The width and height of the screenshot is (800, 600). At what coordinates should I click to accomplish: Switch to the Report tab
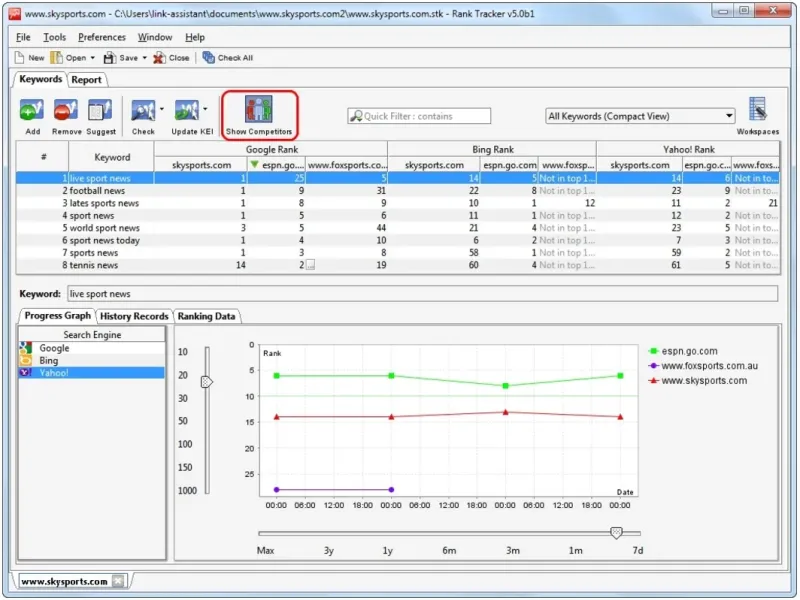click(87, 80)
